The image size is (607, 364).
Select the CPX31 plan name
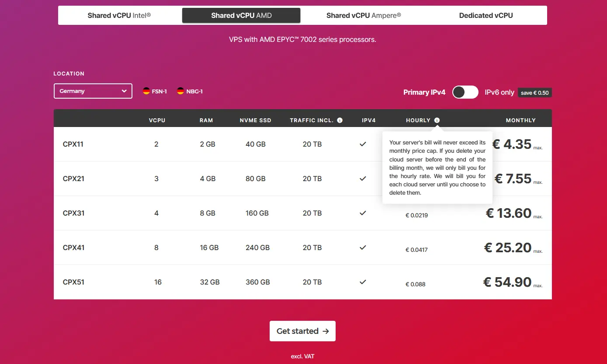pyautogui.click(x=73, y=213)
